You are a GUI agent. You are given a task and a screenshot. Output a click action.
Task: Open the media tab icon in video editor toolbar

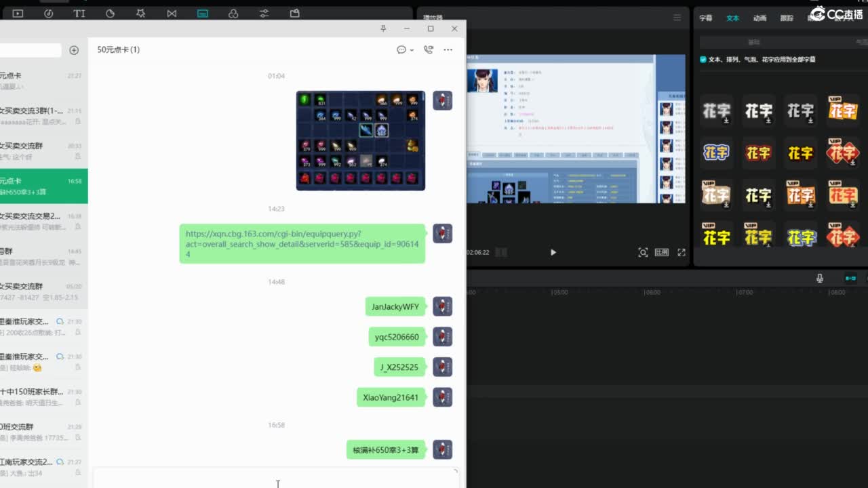[x=18, y=13]
